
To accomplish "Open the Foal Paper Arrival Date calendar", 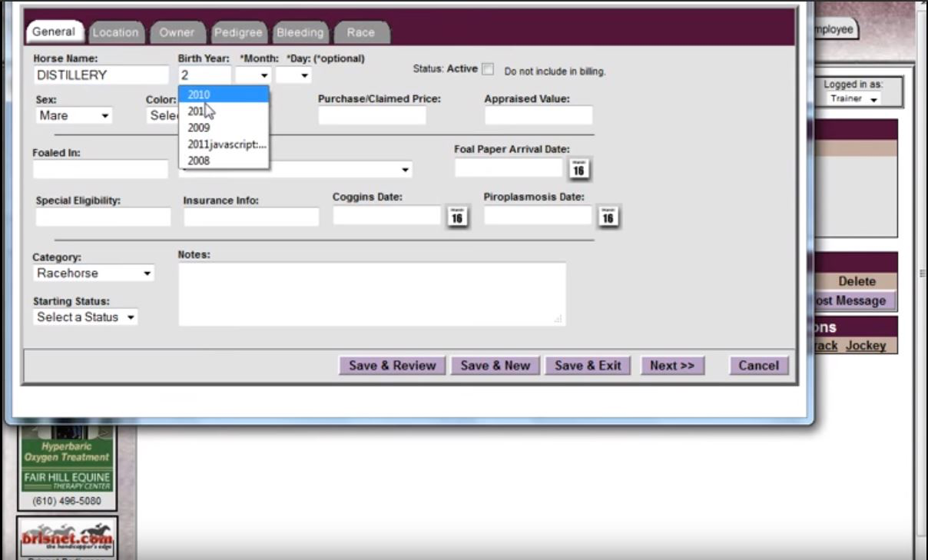I will (579, 169).
